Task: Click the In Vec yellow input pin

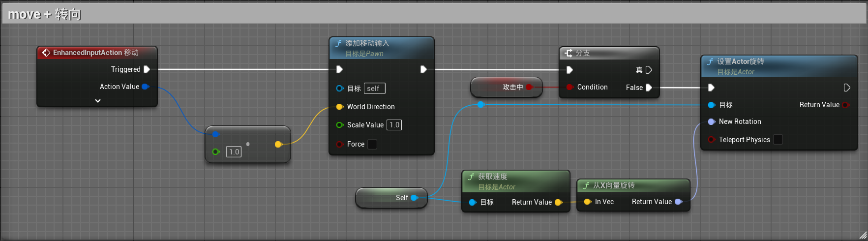Action: [x=587, y=202]
